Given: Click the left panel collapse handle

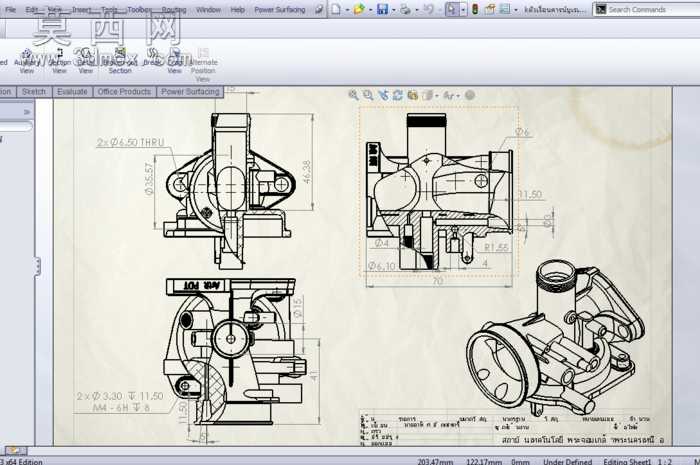Looking at the screenshot, I should pyautogui.click(x=38, y=266).
